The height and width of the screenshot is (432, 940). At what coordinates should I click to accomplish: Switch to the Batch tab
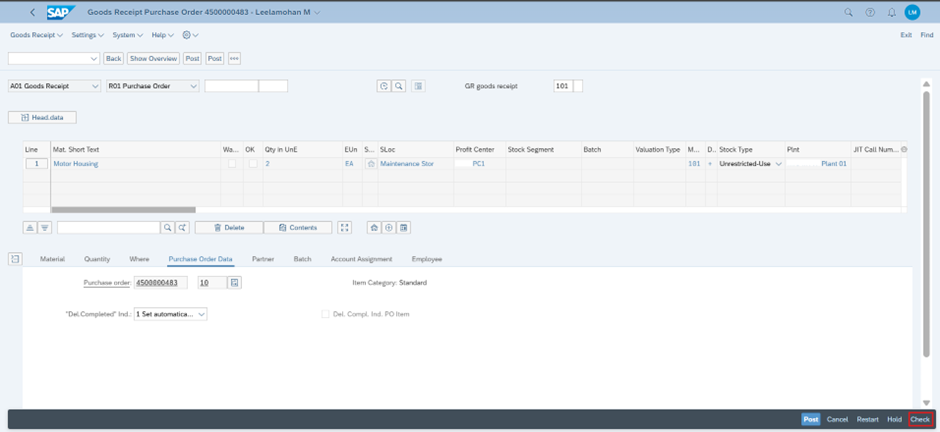(302, 259)
